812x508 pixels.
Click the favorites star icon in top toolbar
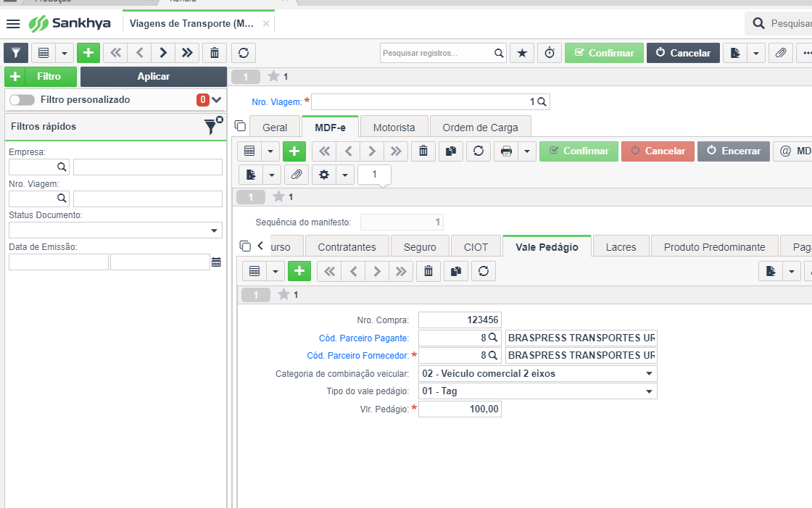coord(522,53)
